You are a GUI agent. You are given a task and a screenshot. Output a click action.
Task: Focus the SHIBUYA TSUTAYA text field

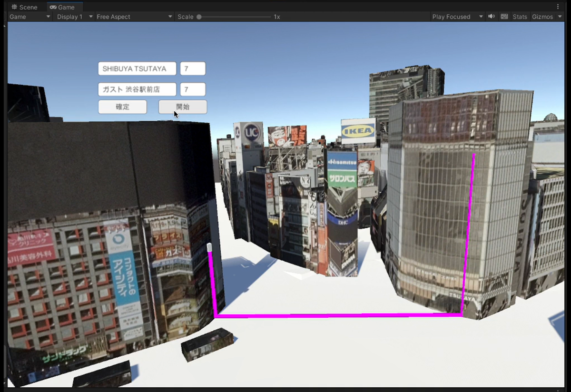pyautogui.click(x=137, y=69)
